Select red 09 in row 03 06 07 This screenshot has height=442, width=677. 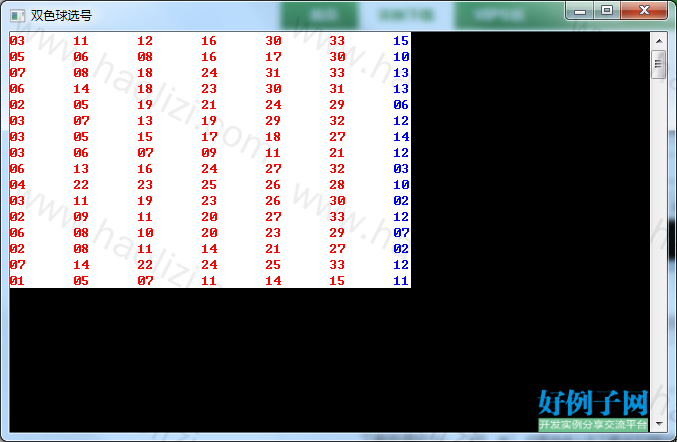tap(209, 152)
